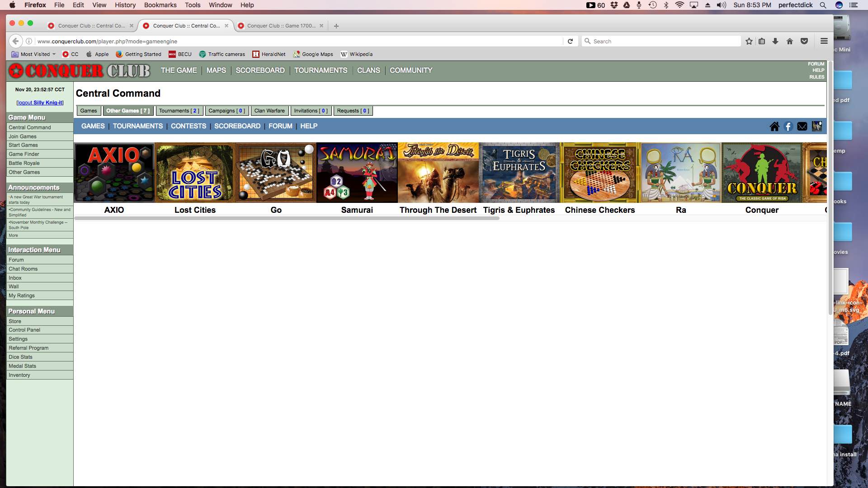Open Dice Stats in Personal Menu
This screenshot has width=868, height=488.
(x=40, y=357)
